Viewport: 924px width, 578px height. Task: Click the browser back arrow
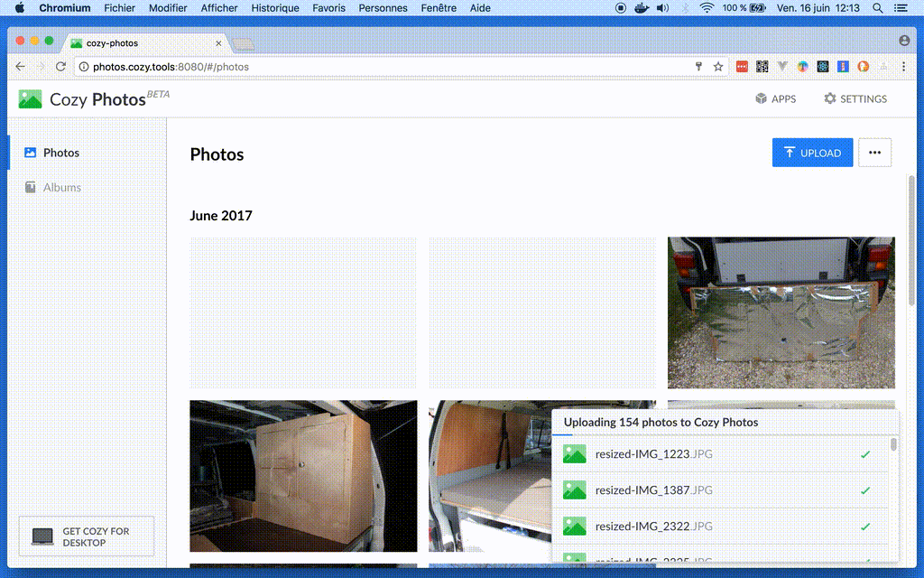[20, 67]
